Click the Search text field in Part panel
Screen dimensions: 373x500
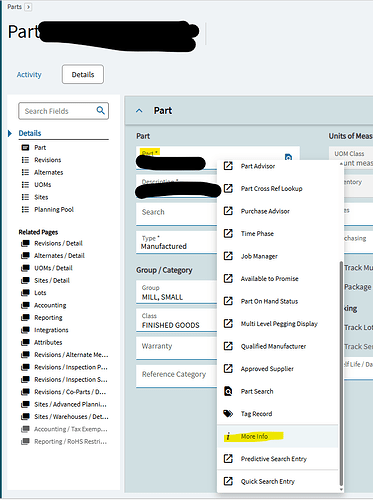(x=176, y=214)
